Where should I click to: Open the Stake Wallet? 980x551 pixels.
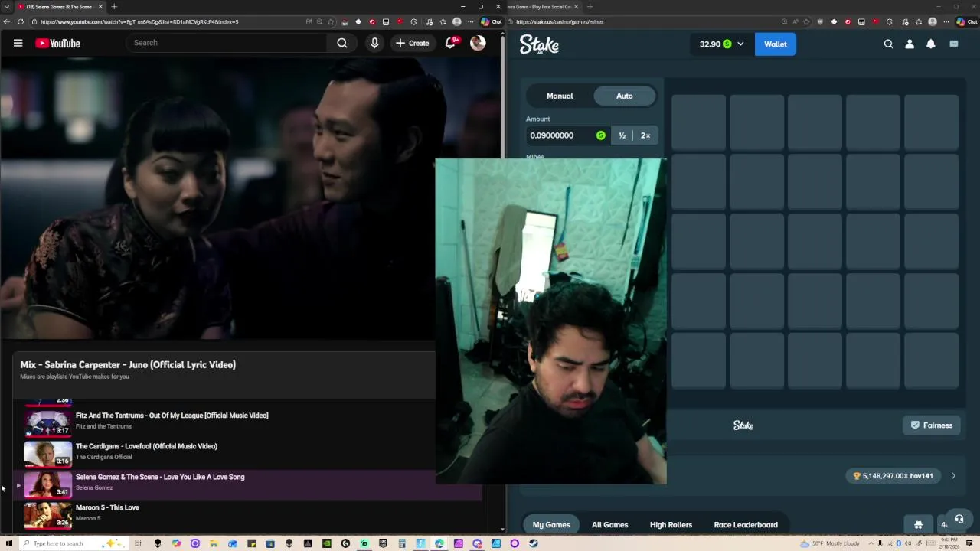(x=775, y=44)
